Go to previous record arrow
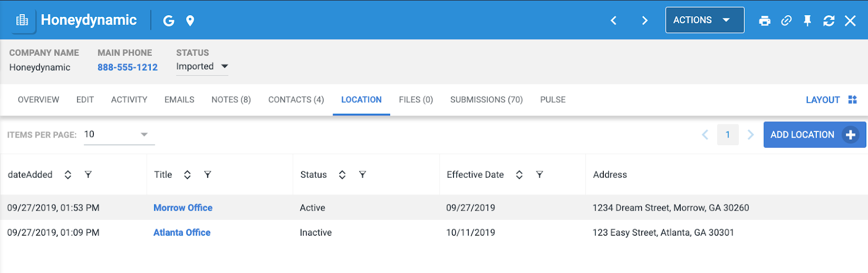 (614, 21)
